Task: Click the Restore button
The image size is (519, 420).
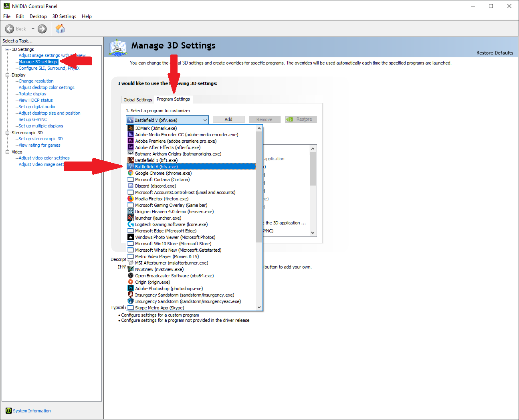Action: 301,119
